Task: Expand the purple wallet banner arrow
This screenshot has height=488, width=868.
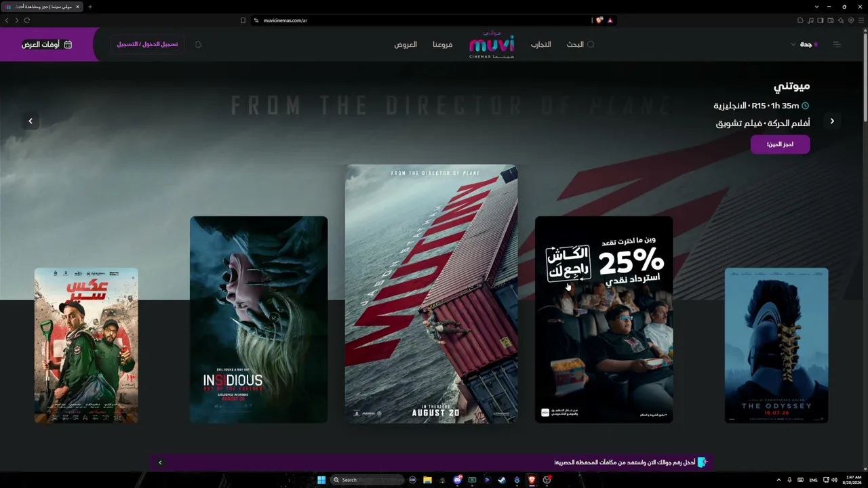Action: pyautogui.click(x=160, y=462)
